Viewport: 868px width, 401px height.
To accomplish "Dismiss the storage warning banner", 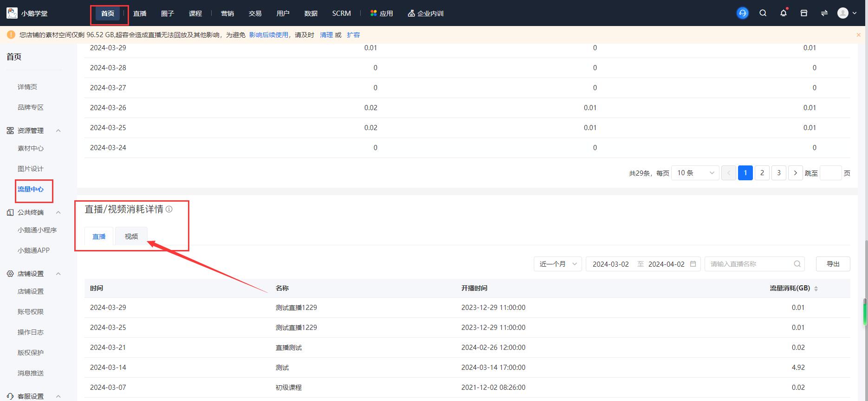I will point(858,35).
